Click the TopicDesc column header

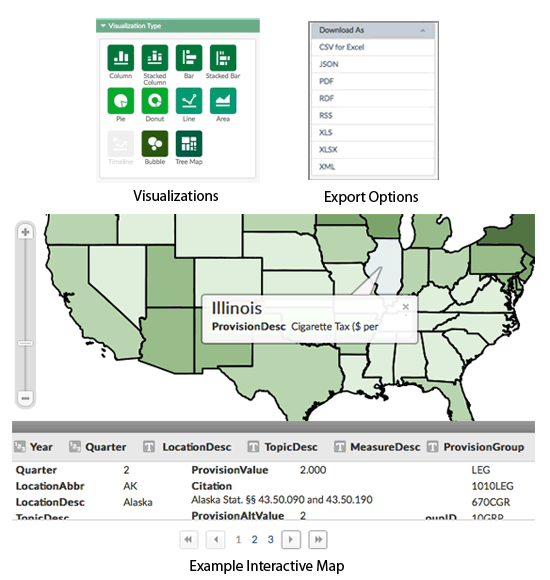point(283,447)
